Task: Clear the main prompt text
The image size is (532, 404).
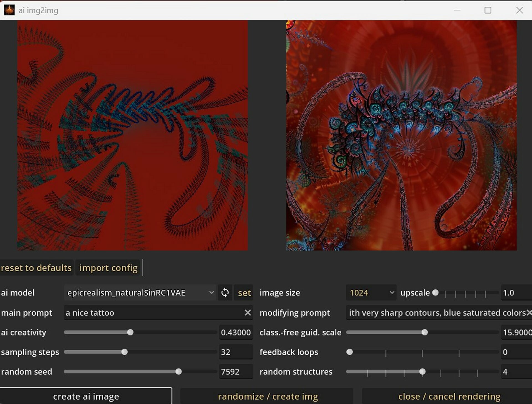Action: (247, 313)
